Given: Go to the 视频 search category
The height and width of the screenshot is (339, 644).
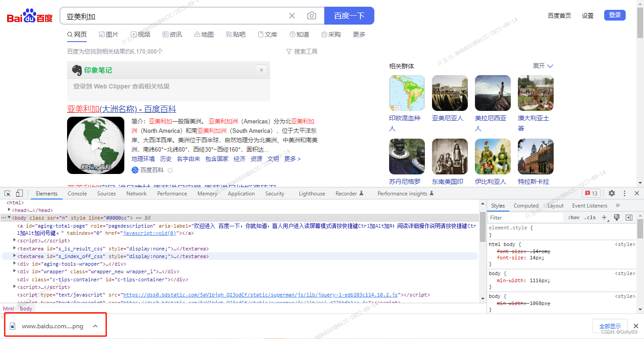Looking at the screenshot, I should click(x=140, y=34).
